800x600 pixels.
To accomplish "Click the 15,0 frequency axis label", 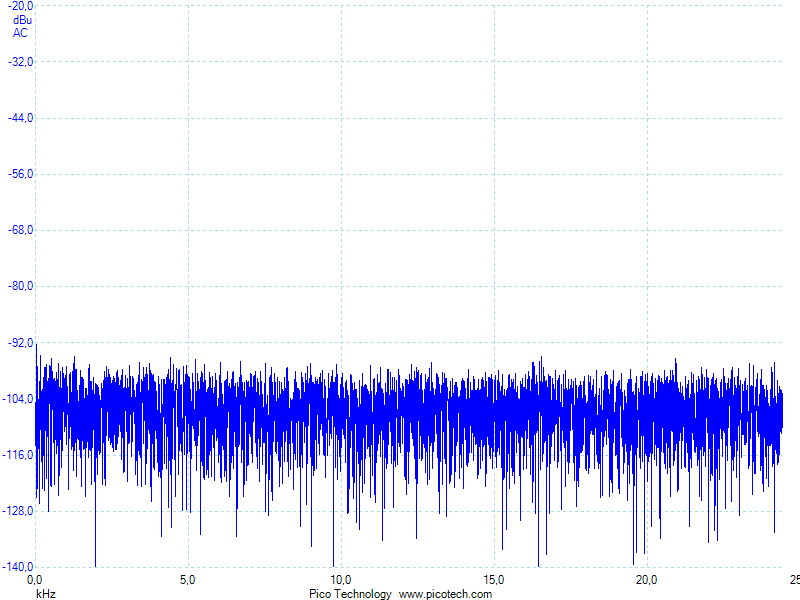I will [494, 580].
